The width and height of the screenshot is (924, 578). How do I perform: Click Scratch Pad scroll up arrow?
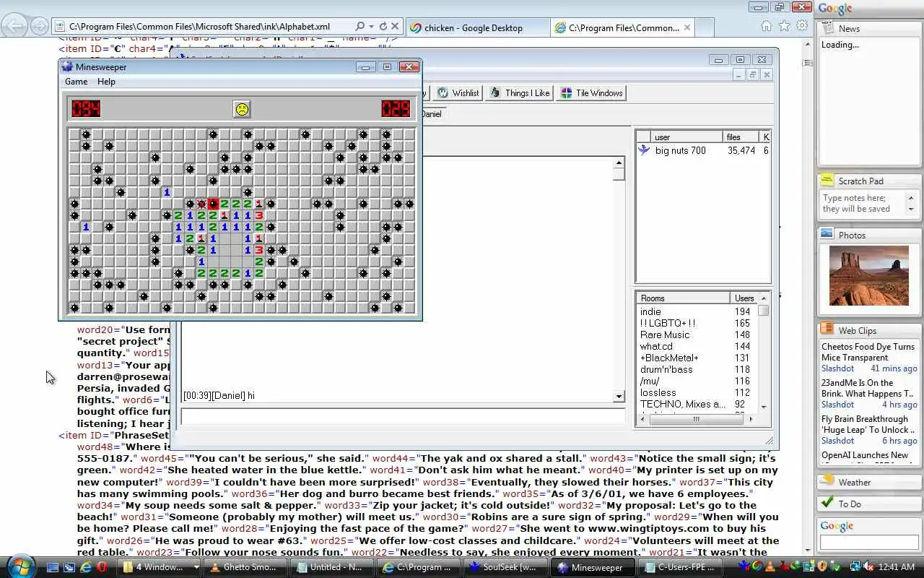click(x=911, y=198)
